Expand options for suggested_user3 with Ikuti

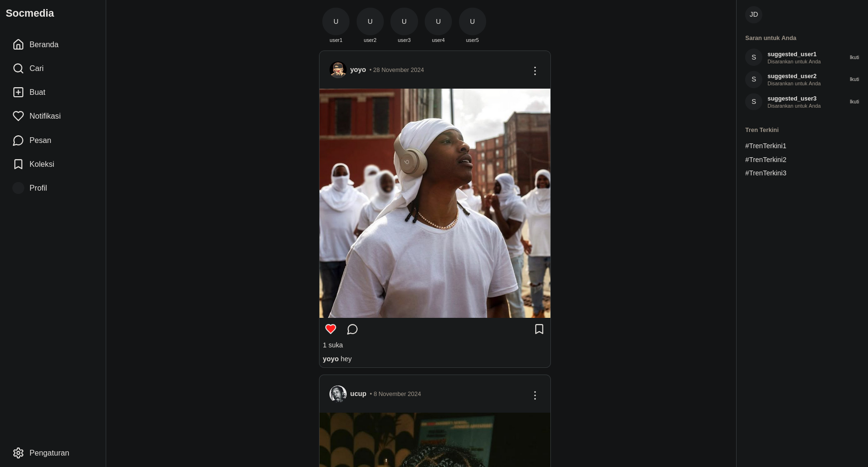pyautogui.click(x=854, y=102)
